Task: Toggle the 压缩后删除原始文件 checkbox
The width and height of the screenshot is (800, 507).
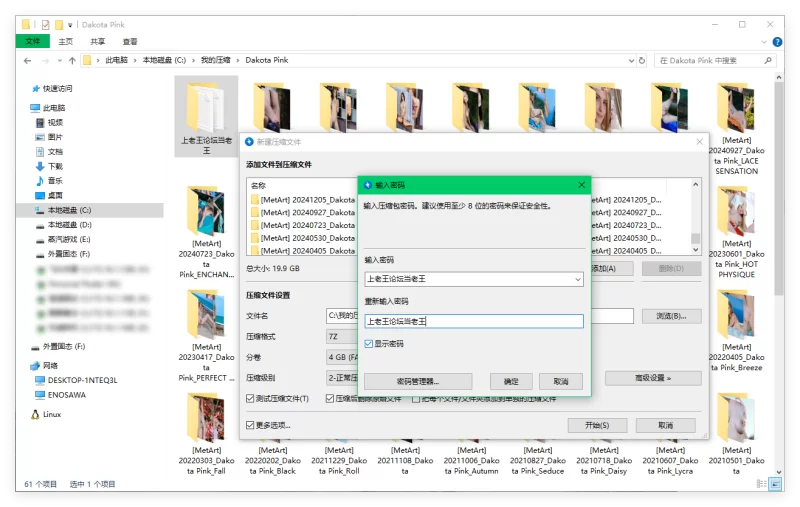Action: pyautogui.click(x=330, y=398)
